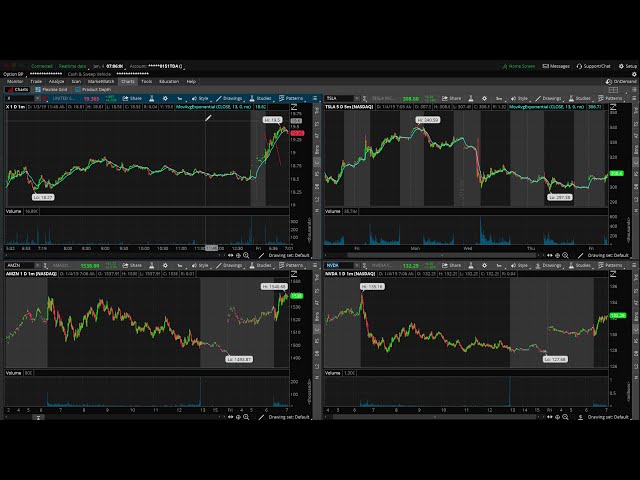640x480 pixels.
Task: Click NVDA chart horizontal scrollbar
Action: (x=435, y=417)
